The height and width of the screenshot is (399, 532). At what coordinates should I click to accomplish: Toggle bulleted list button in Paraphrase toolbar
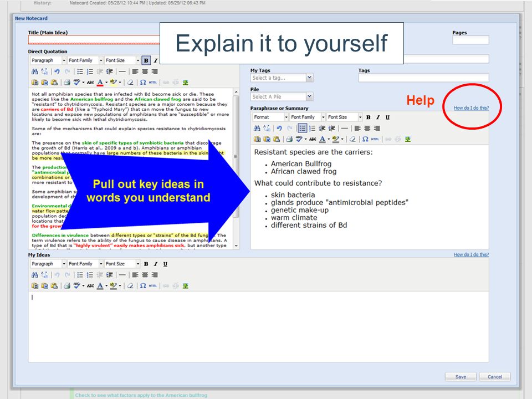(x=303, y=128)
